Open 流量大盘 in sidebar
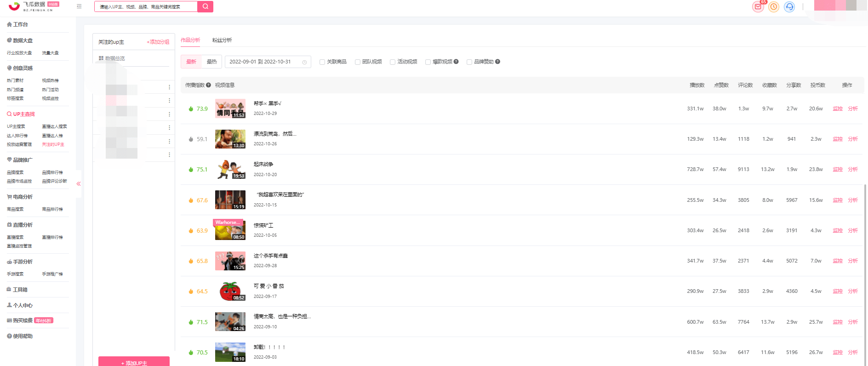868x366 pixels. 50,53
